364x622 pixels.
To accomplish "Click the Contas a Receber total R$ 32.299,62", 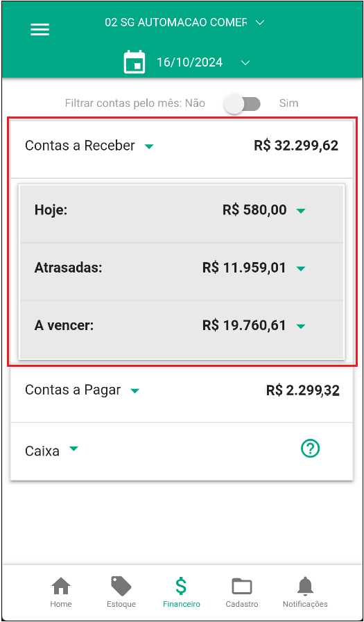I will [x=296, y=146].
